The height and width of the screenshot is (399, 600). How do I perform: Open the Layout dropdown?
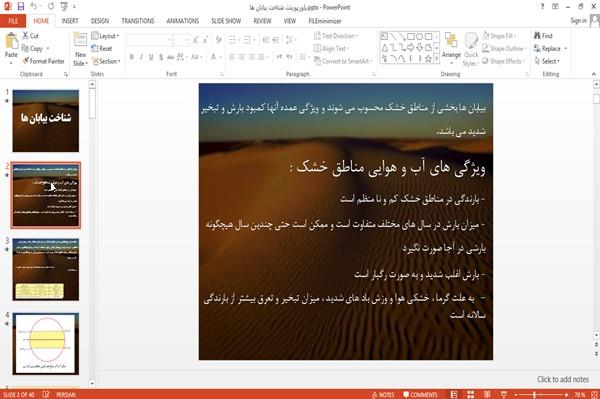(x=105, y=36)
